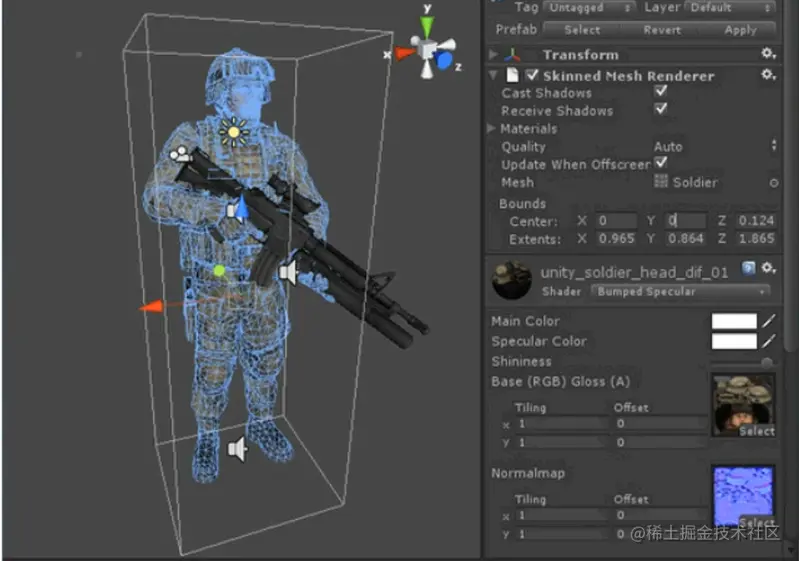
Task: Click the Bounds Center Z field 0.124
Action: 756,221
